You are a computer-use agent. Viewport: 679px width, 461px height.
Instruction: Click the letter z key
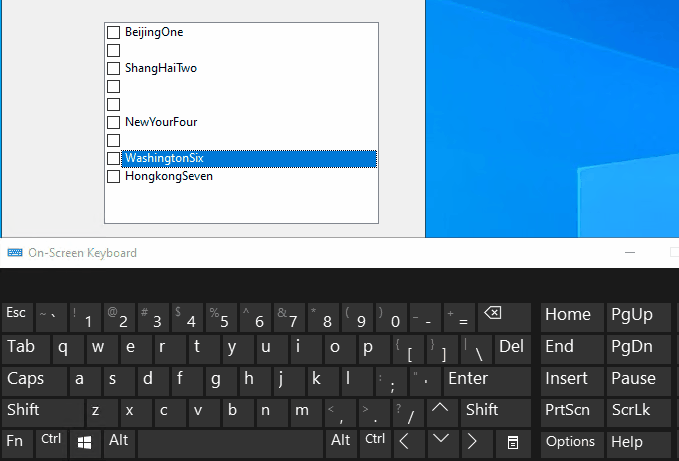pos(102,412)
